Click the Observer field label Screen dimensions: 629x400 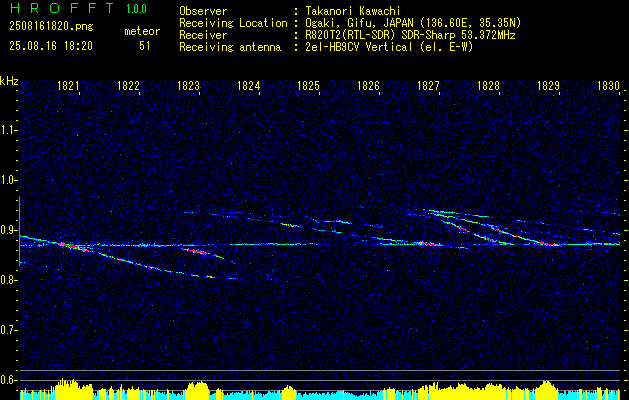click(203, 11)
